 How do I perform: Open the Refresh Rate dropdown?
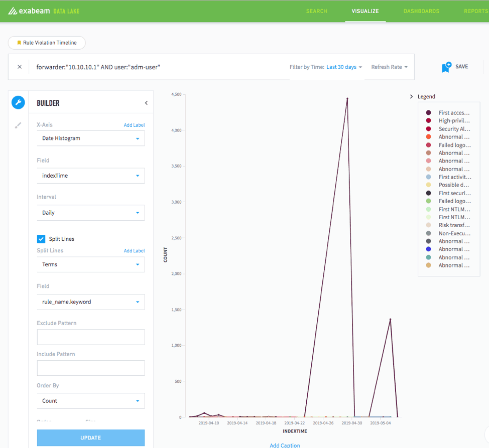tap(389, 66)
